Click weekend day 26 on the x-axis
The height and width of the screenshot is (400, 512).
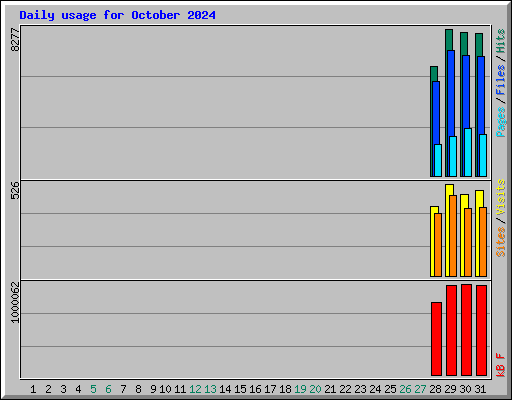coord(405,389)
